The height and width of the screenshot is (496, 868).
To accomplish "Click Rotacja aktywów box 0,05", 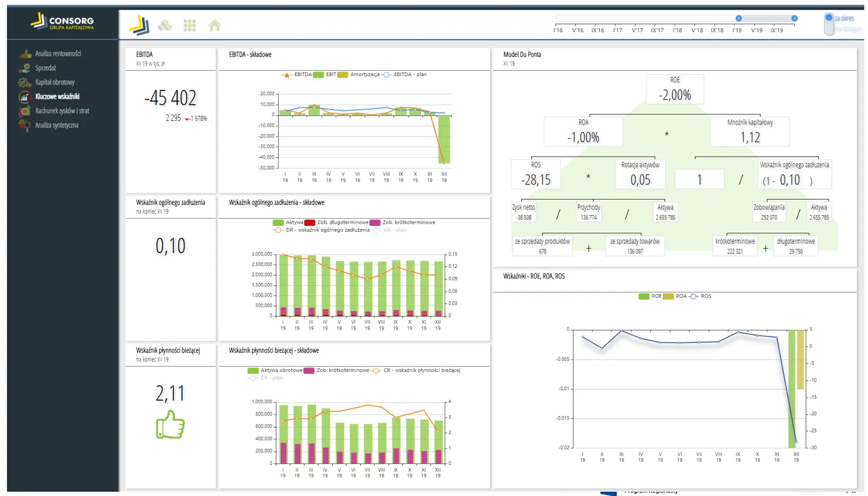I will [640, 174].
